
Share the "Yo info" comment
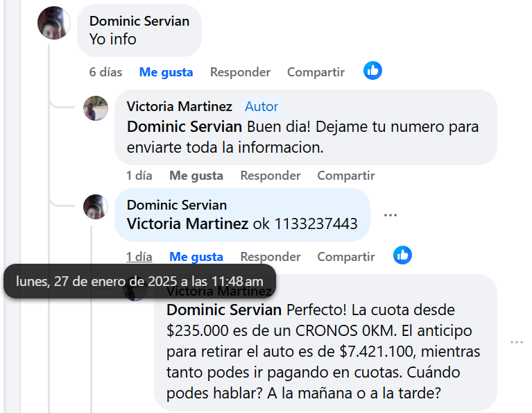tap(316, 72)
